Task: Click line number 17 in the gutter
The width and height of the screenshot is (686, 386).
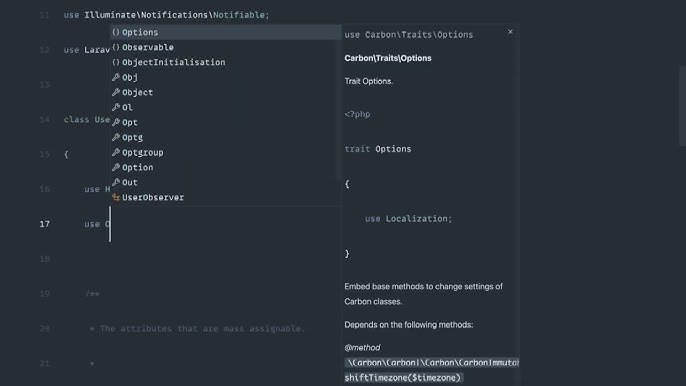Action: 45,224
